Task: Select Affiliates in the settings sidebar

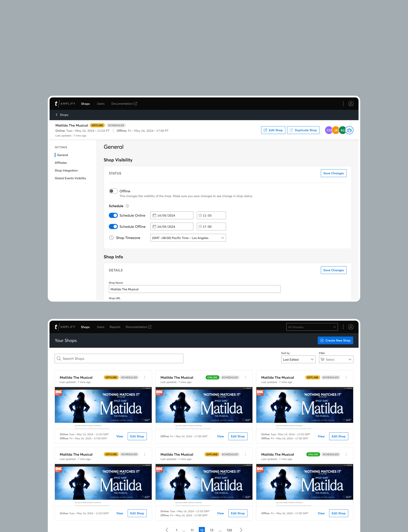Action: [x=61, y=163]
